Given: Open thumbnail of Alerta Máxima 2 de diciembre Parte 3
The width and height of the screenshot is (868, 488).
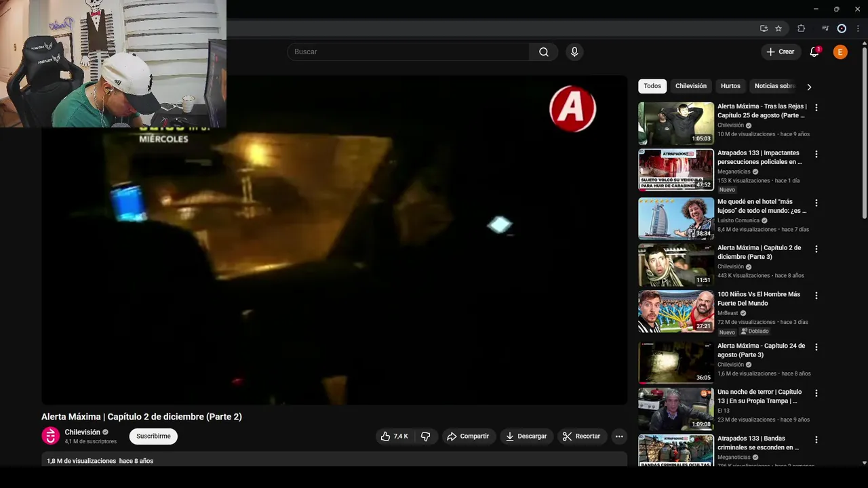Looking at the screenshot, I should click(x=675, y=264).
